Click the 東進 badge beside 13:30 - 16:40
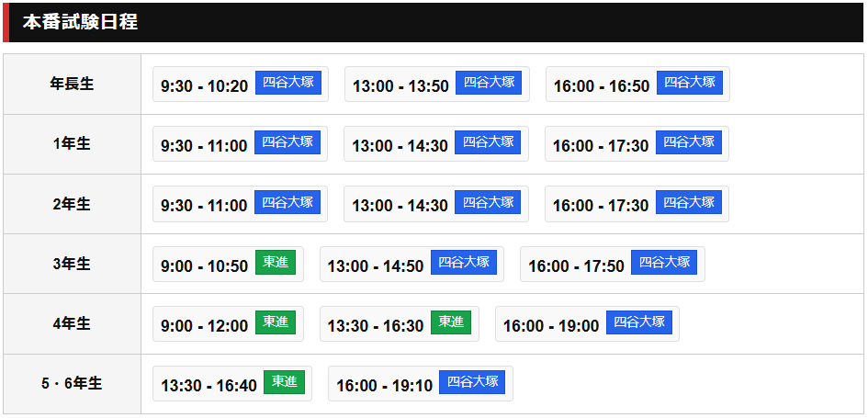This screenshot has height=418, width=868. click(284, 382)
